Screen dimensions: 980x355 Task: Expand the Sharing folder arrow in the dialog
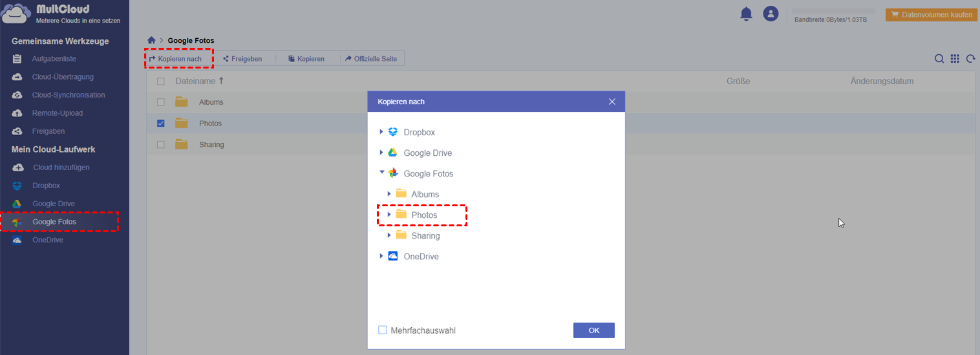(389, 235)
